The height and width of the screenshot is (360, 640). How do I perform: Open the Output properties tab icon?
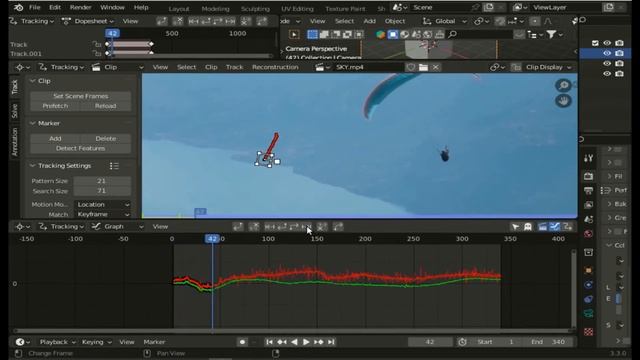click(x=588, y=191)
